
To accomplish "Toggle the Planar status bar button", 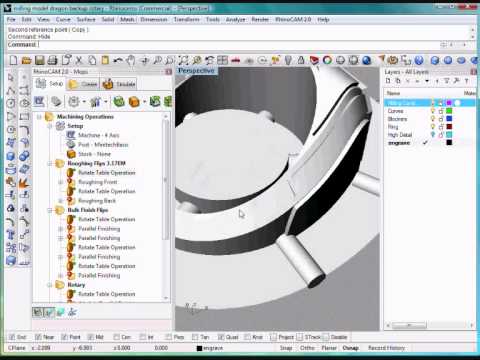I will tap(329, 348).
